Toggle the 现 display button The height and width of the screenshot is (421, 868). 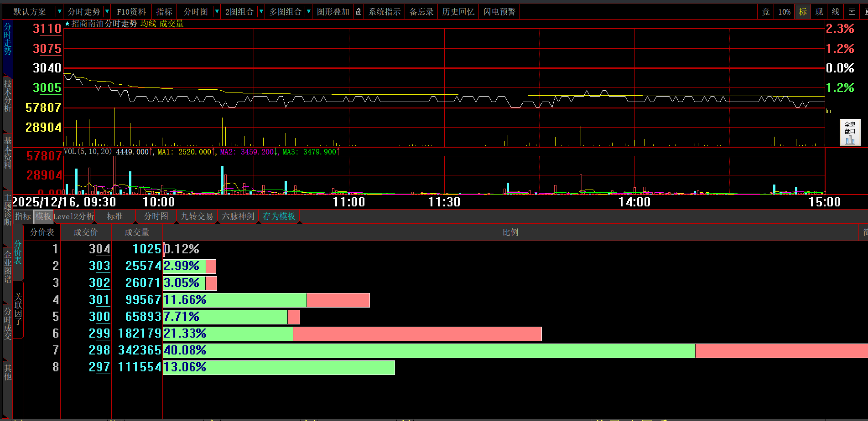[x=819, y=12]
